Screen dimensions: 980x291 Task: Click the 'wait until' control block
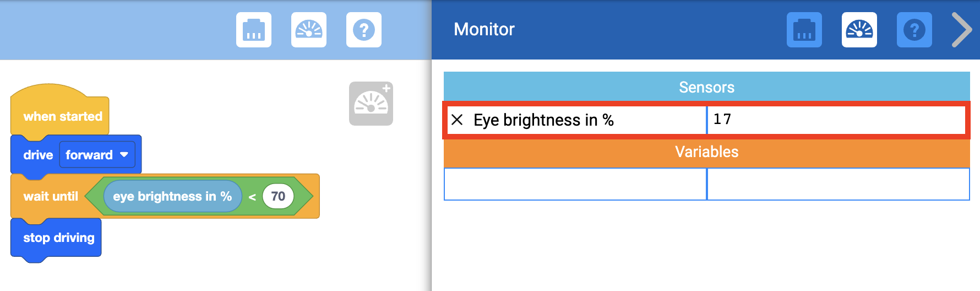click(x=50, y=197)
